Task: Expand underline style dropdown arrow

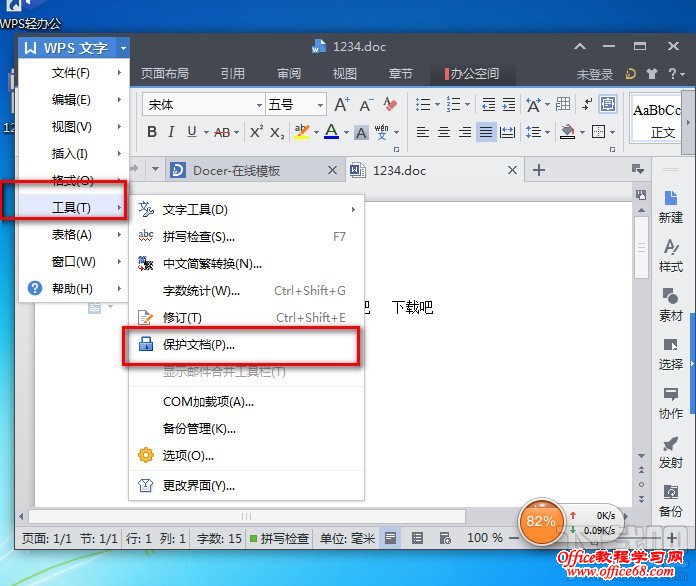Action: point(206,132)
